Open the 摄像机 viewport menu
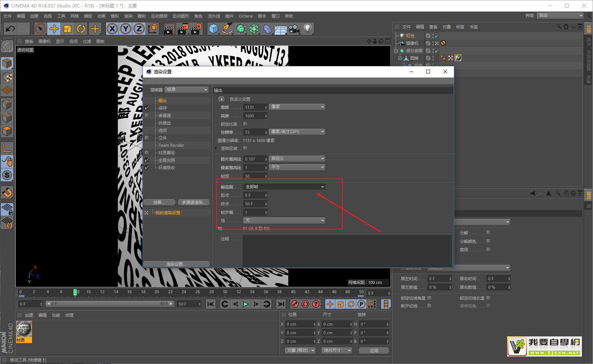Image resolution: width=593 pixels, height=364 pixels. pyautogui.click(x=44, y=41)
